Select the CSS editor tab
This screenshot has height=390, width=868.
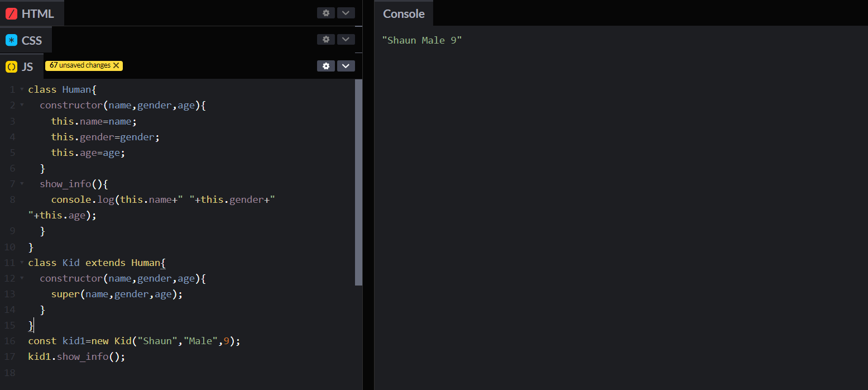(26, 40)
